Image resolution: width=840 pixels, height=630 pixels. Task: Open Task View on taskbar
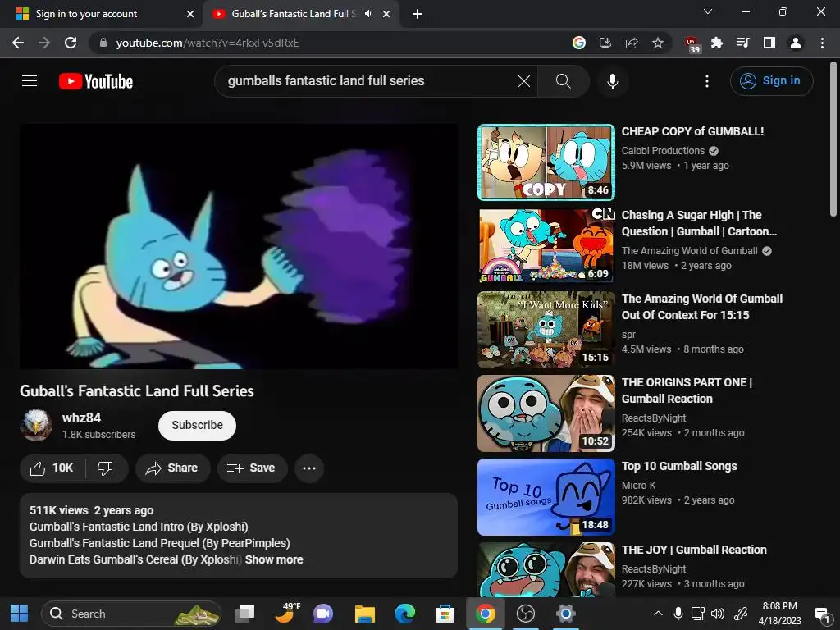pos(244,614)
